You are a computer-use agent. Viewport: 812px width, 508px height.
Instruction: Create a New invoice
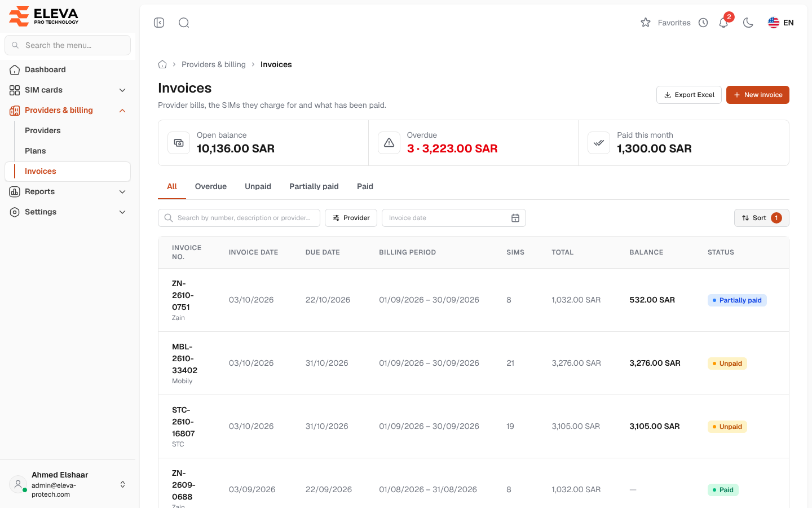pyautogui.click(x=758, y=95)
